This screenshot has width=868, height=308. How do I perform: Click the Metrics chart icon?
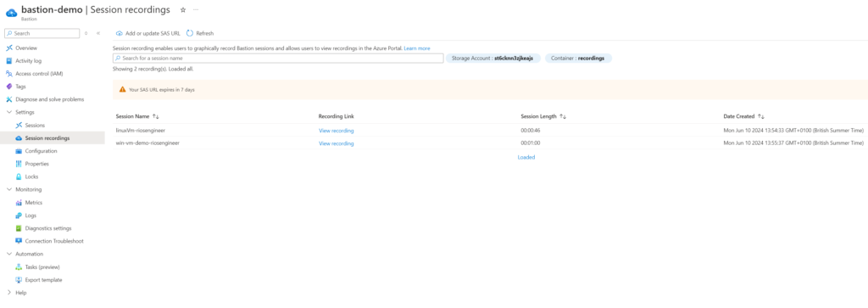[19, 203]
